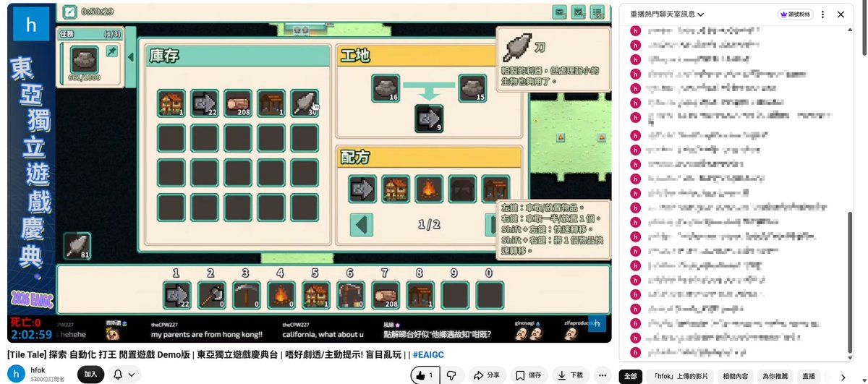Select the house in hotbar slot 5

[315, 295]
